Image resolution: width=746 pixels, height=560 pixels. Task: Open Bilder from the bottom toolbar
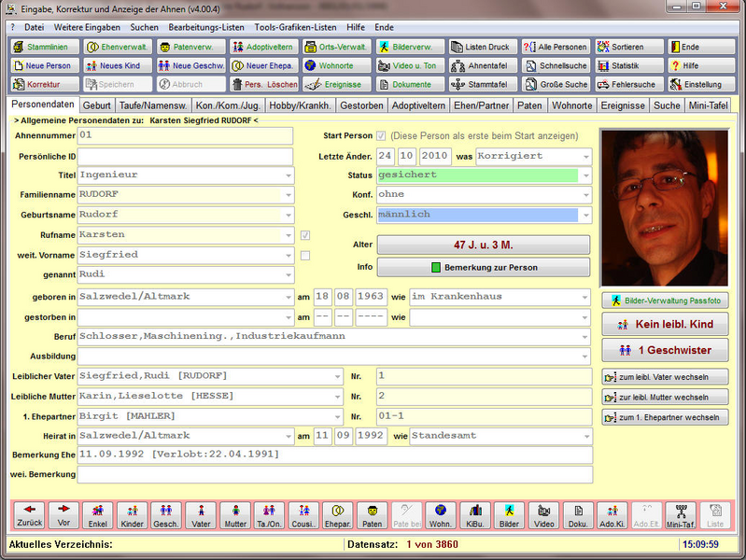(x=510, y=516)
